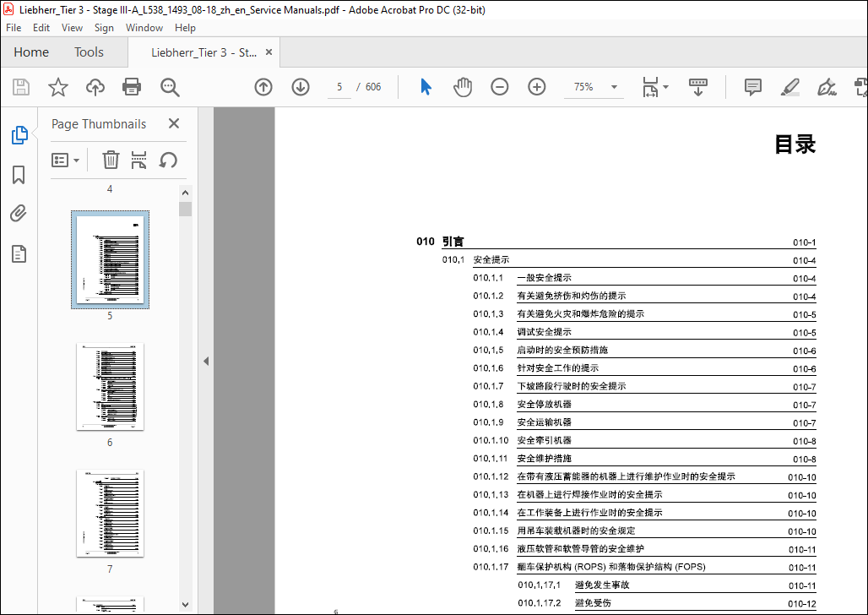Close the Page Thumbnails panel
868x615 pixels.
(174, 123)
